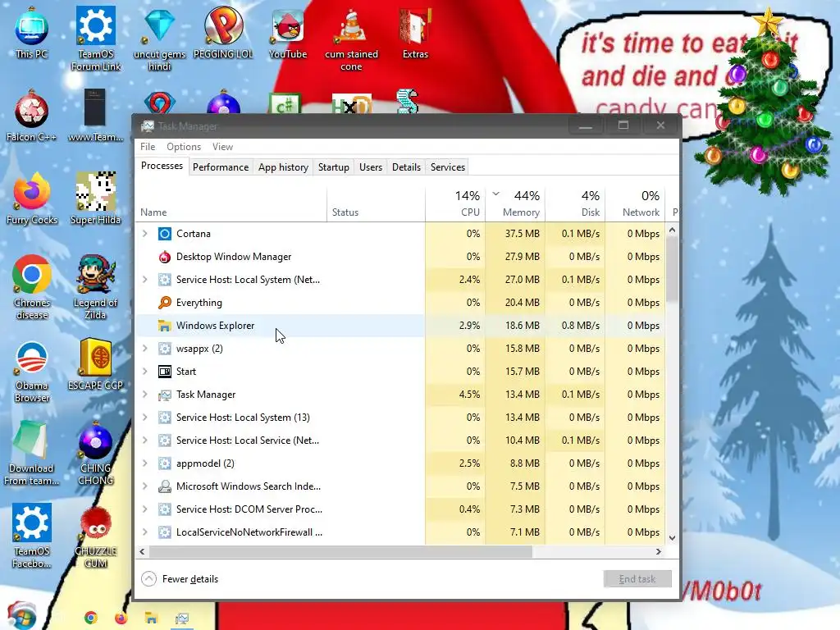
Task: Sort by the Status column header
Action: coord(376,203)
